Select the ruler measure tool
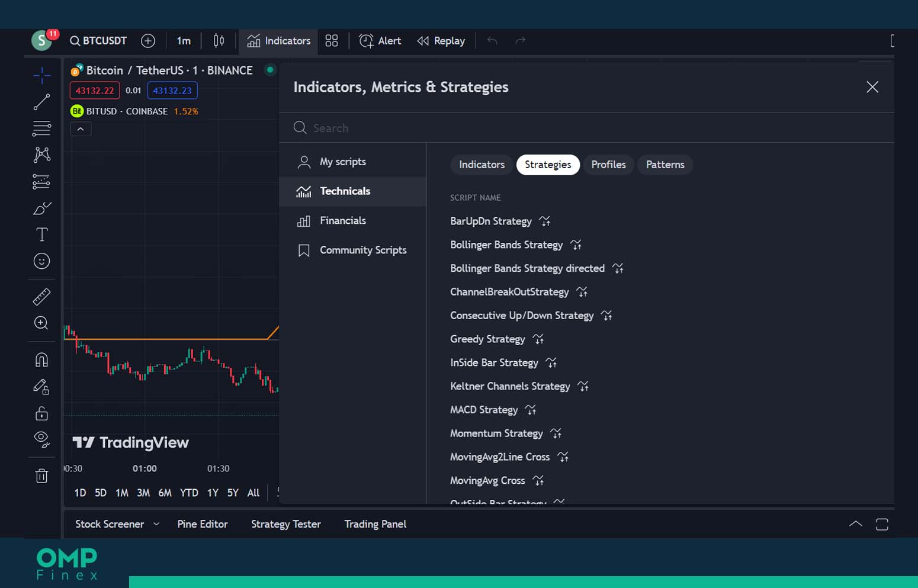 [x=41, y=296]
